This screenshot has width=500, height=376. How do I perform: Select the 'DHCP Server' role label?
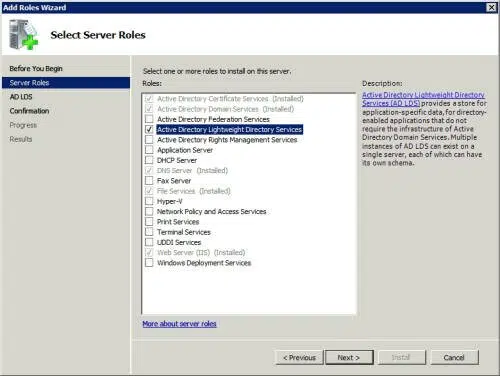pos(177,160)
